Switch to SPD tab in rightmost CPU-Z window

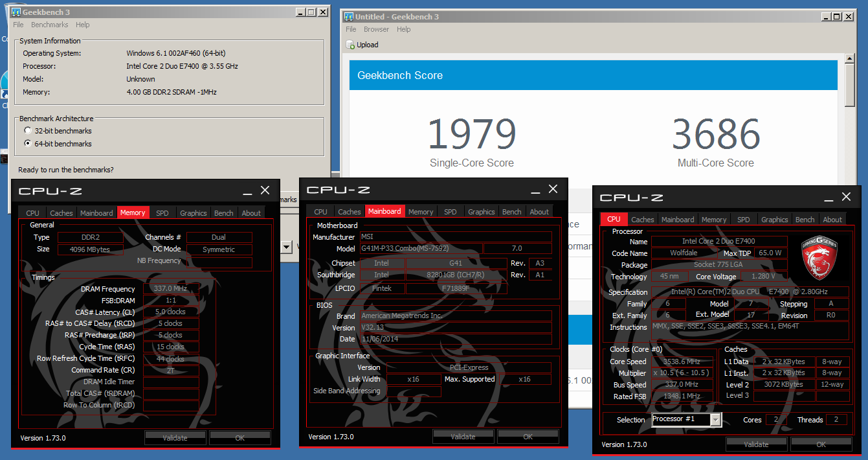tap(743, 219)
